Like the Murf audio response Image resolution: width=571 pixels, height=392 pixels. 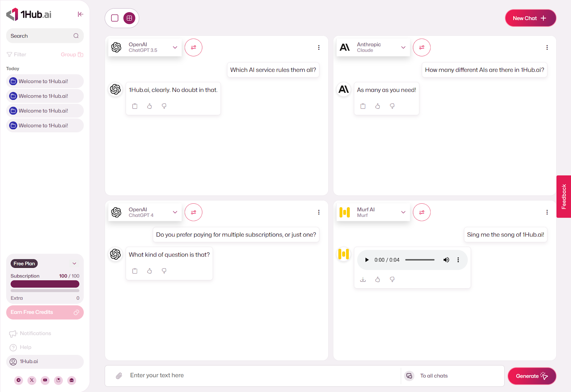pos(378,279)
